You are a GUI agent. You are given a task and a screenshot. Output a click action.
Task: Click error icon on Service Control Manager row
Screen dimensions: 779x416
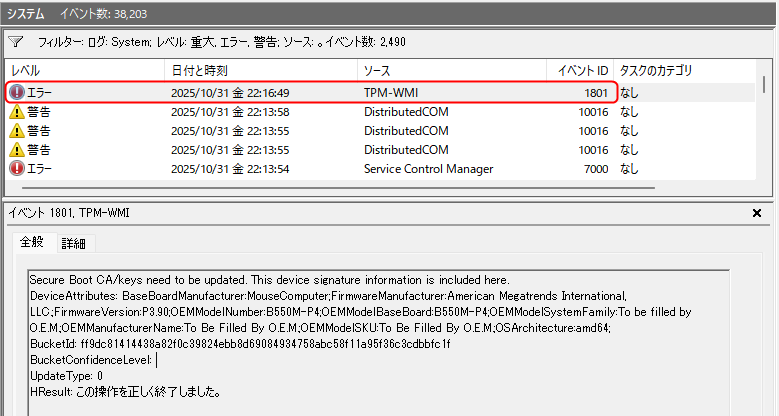coord(16,169)
